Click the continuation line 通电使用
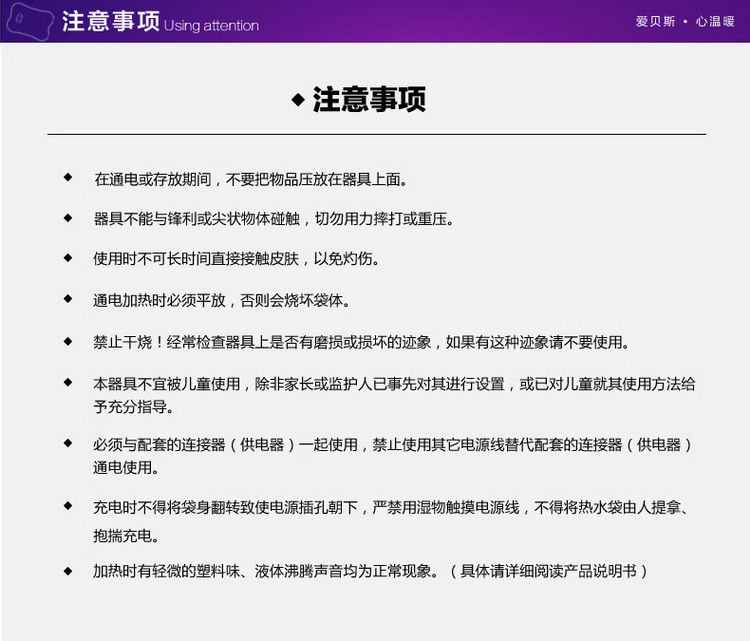Viewport: 750px width, 641px height. click(x=126, y=467)
